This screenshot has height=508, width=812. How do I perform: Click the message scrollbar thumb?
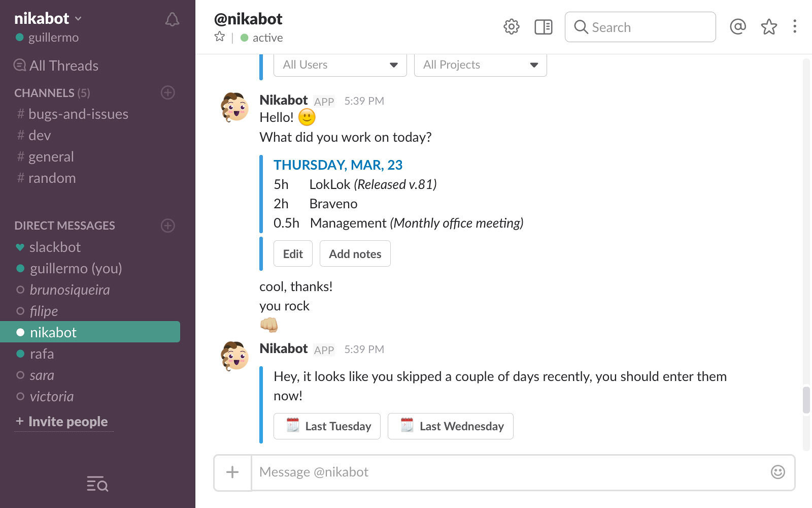[806, 400]
